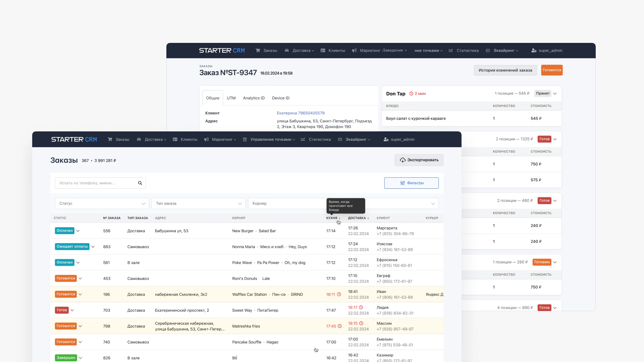This screenshot has width=644, height=362.
Task: Click Боул салат с курочкой карааге dish row
Action: (472, 119)
